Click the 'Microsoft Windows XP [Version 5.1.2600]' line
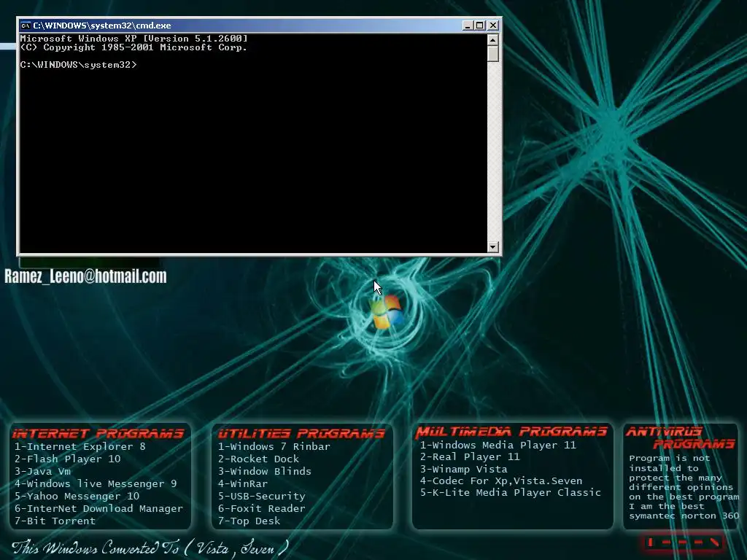 coord(134,39)
